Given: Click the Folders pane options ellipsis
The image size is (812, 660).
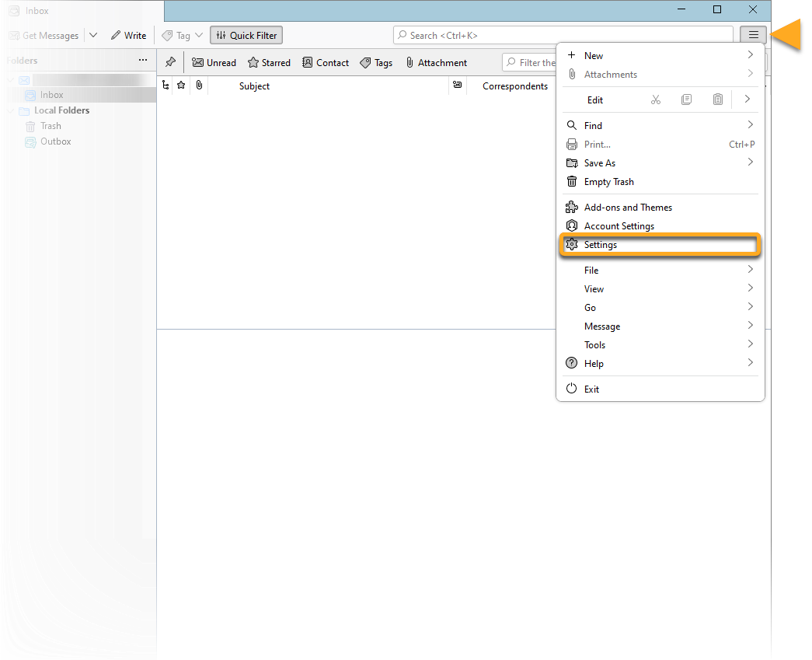Looking at the screenshot, I should tap(142, 60).
